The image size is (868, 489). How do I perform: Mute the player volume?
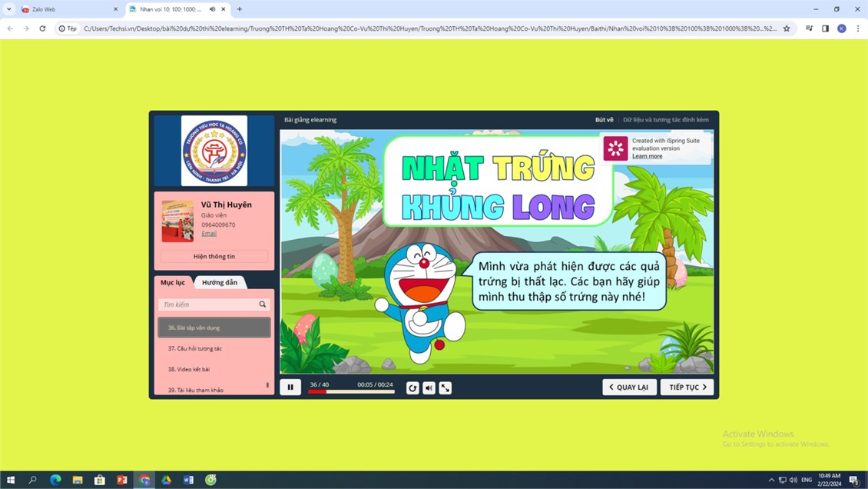[x=429, y=388]
